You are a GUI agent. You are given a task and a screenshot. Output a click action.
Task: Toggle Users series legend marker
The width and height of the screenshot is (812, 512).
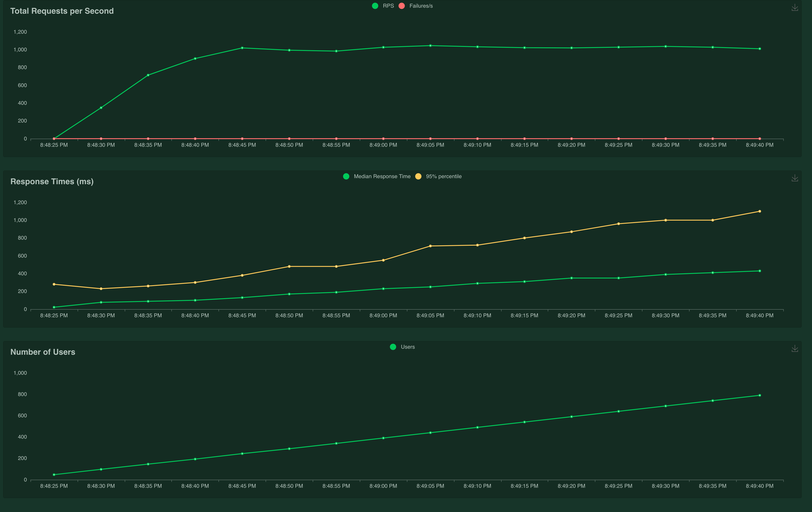[393, 347]
